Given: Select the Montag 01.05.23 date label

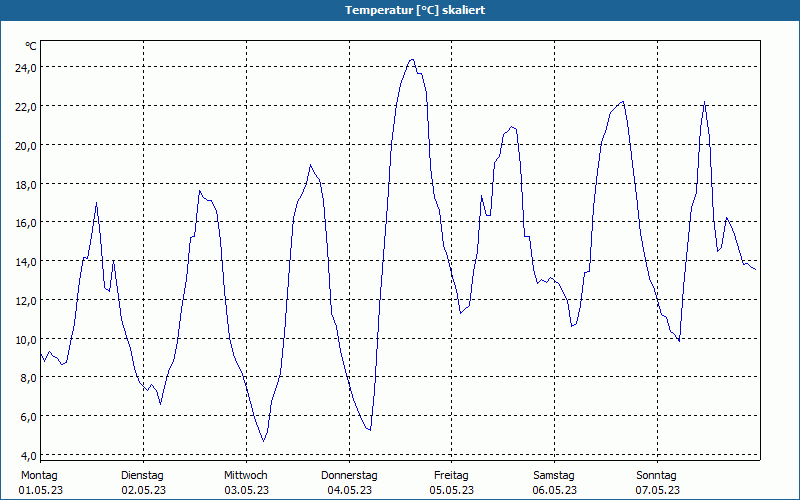Looking at the screenshot, I should pos(41,483).
